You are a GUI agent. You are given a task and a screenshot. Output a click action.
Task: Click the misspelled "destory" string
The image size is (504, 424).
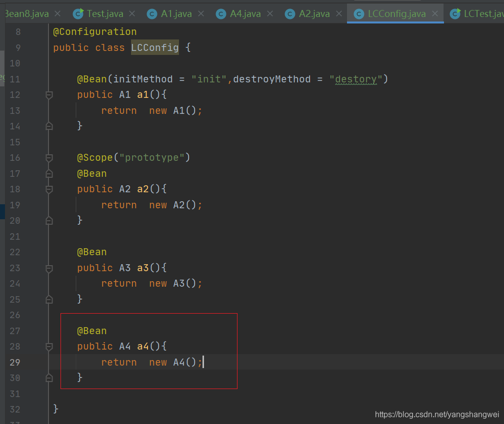click(x=356, y=79)
